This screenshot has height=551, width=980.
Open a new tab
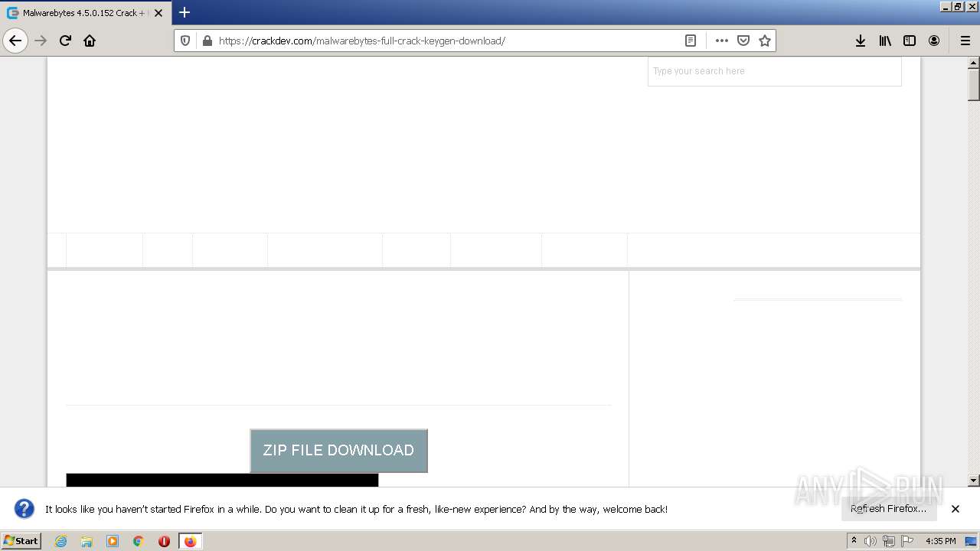pos(185,12)
